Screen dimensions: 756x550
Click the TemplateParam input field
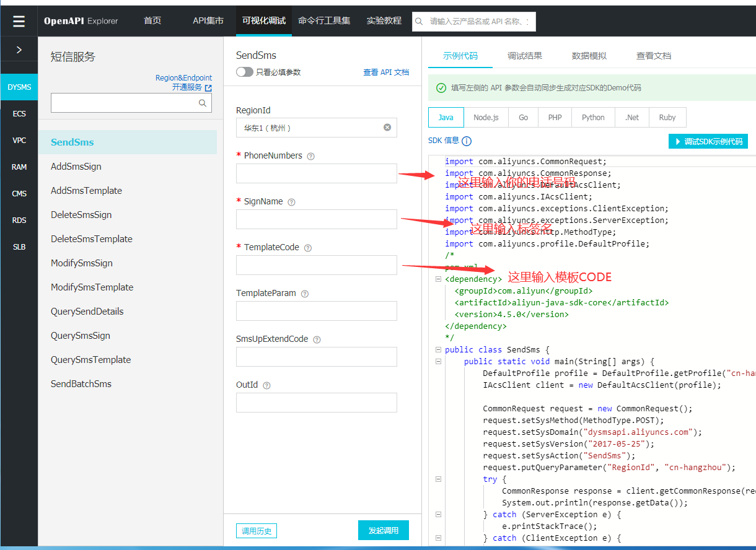point(316,311)
